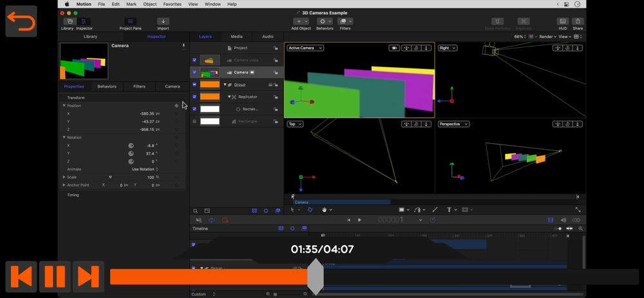The height and width of the screenshot is (298, 644).
Task: Click the Rotation X dial
Action: [131, 146]
